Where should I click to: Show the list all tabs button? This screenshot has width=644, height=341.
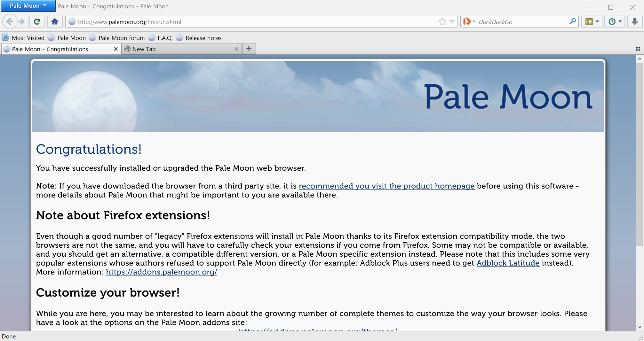tap(638, 49)
